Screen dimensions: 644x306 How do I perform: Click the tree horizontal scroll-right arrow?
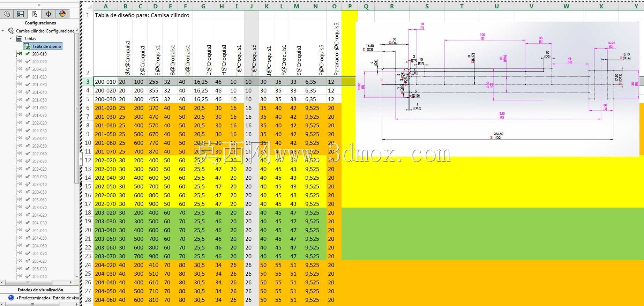[71, 282]
